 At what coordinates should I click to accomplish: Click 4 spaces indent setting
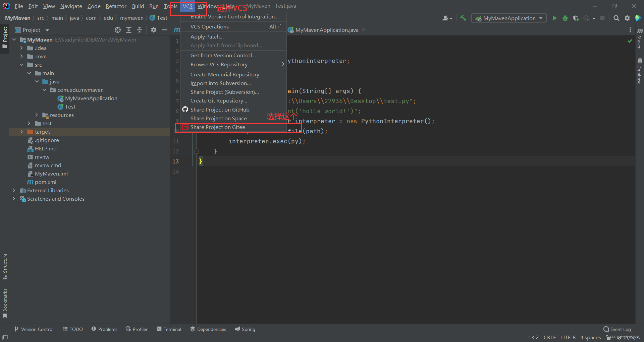(x=590, y=337)
